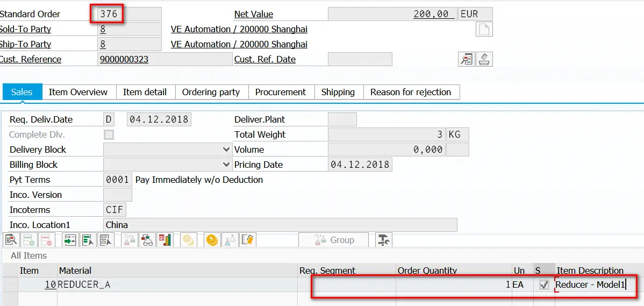
Task: Click the gold coins item conditions icon
Action: [212, 239]
